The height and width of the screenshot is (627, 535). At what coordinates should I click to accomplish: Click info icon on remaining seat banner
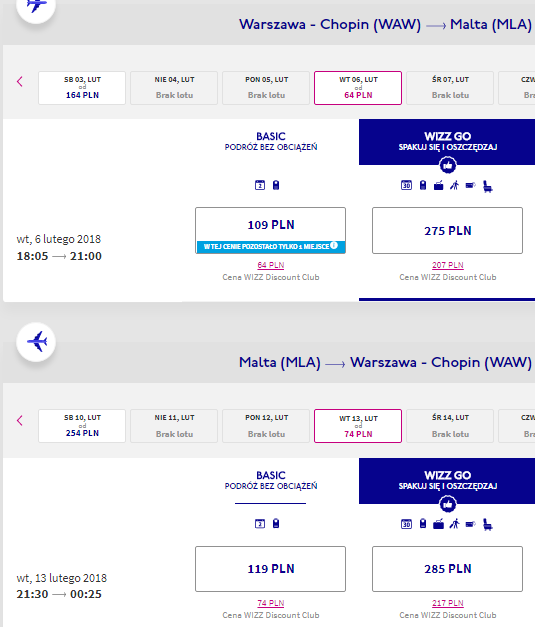[x=334, y=245]
